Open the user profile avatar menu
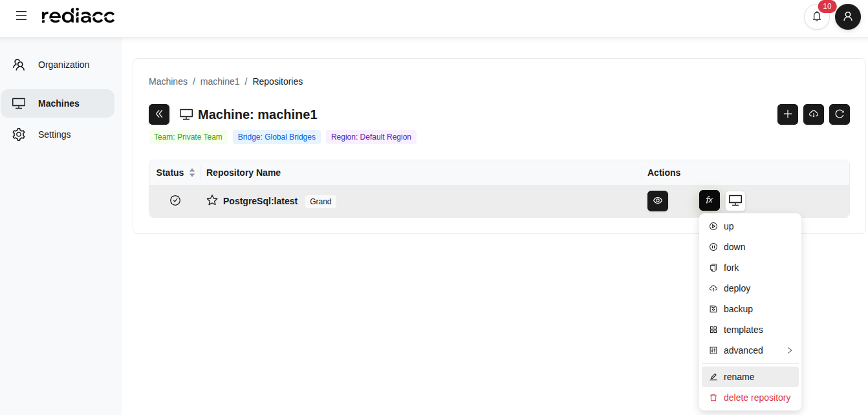Viewport: 868px width, 415px height. [847, 16]
